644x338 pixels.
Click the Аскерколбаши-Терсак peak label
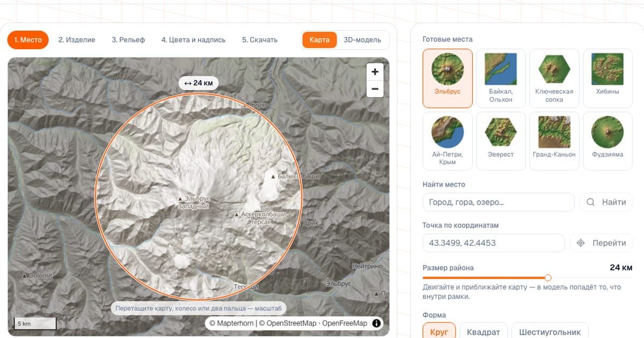tap(261, 218)
